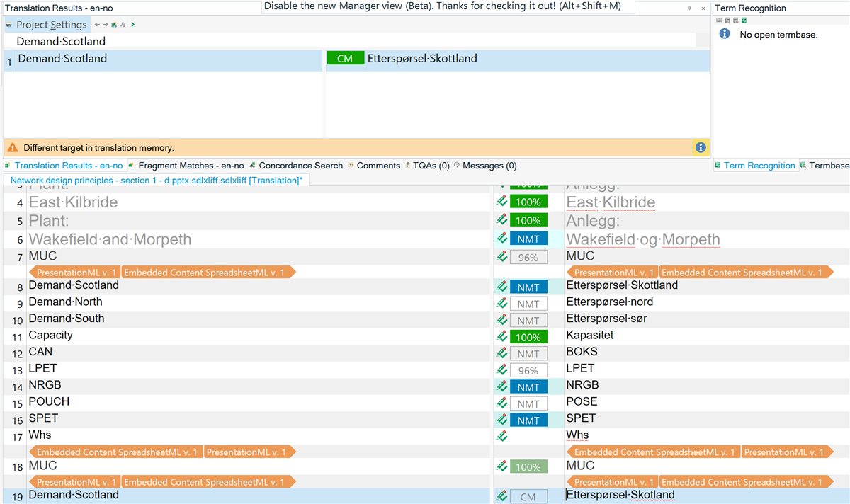Click the green termbase icon in Term Recognition toolbar
The width and height of the screenshot is (850, 504).
(x=744, y=20)
